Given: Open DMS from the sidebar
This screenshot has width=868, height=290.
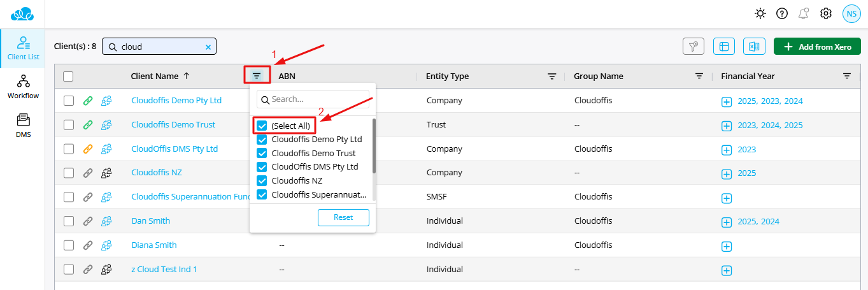Looking at the screenshot, I should tap(23, 125).
